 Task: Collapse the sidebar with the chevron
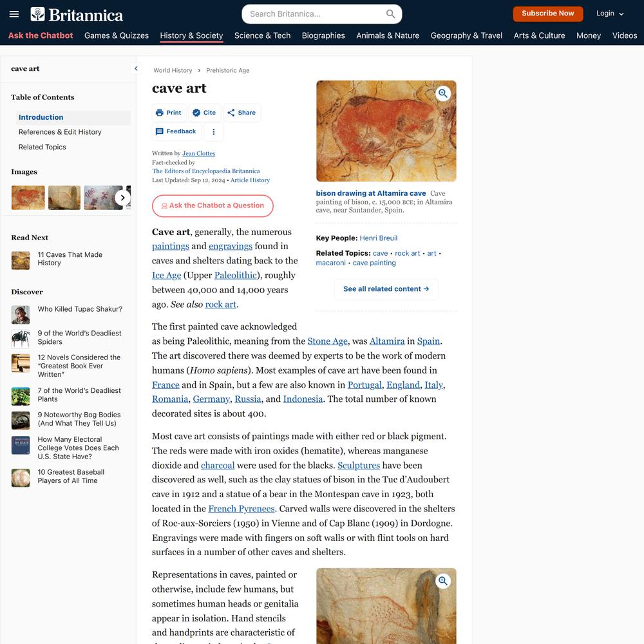tap(136, 69)
